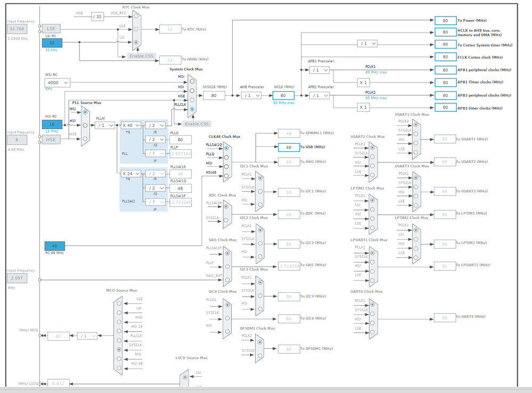Edit the HCLK (MHz) value field
The width and height of the screenshot is (532, 393).
click(283, 96)
